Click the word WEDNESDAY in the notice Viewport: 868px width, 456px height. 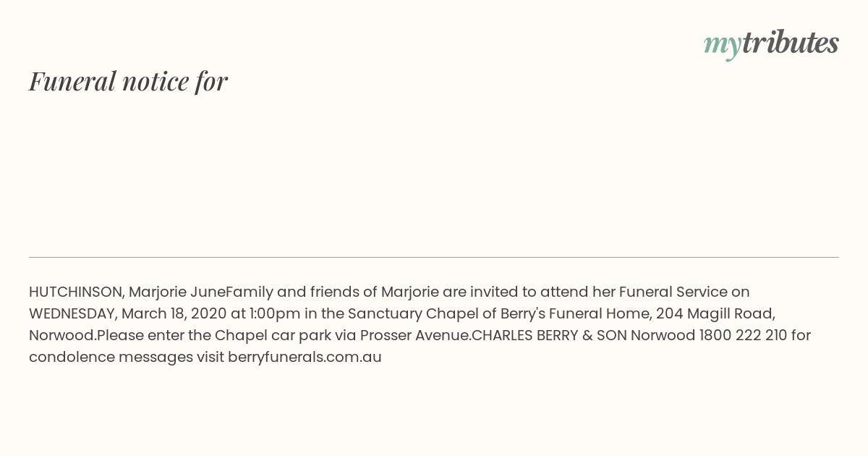(72, 313)
